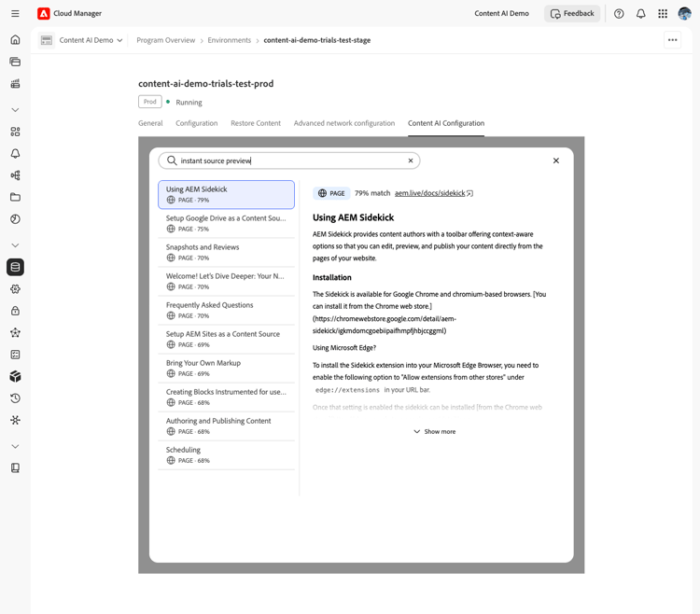Viewport: 700px width, 614px height.
Task: Go to Environments breadcrumb
Action: [230, 40]
